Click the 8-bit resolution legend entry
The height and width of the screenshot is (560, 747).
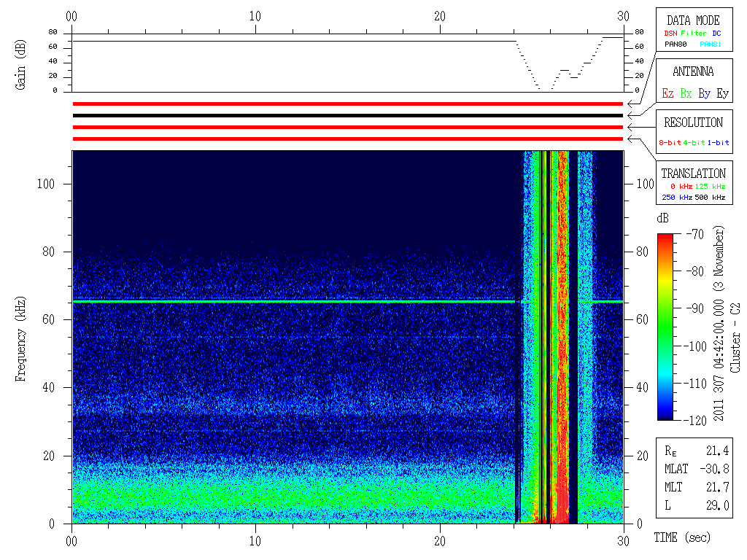[x=670, y=143]
